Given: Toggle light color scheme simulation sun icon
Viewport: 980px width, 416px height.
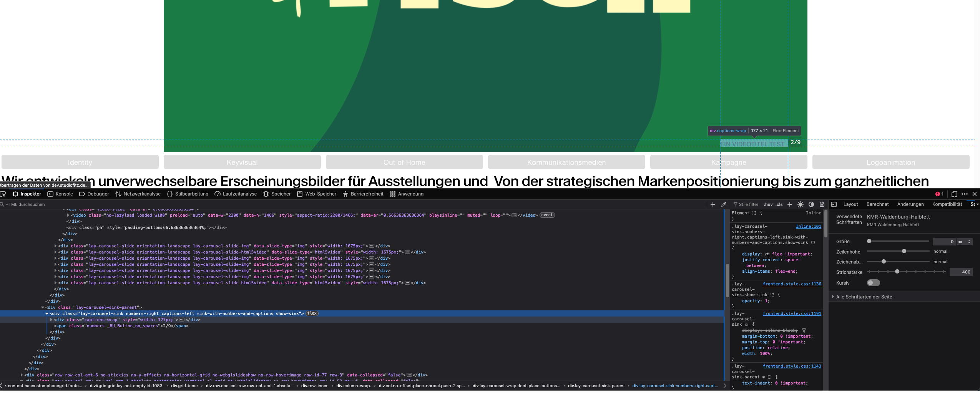Looking at the screenshot, I should (x=801, y=204).
